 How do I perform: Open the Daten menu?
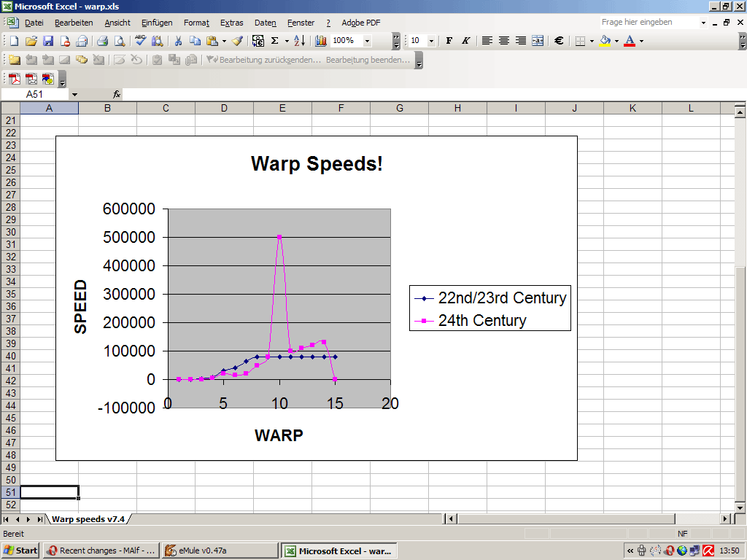(266, 23)
